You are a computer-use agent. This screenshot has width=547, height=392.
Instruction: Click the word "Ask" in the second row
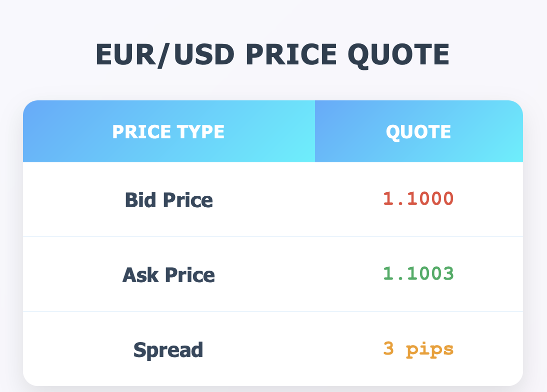pyautogui.click(x=138, y=275)
